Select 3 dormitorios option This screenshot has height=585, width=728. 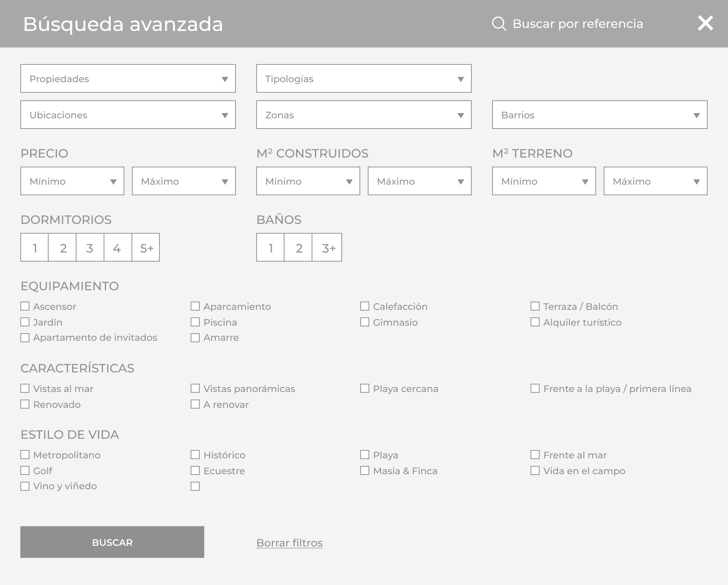click(x=90, y=248)
